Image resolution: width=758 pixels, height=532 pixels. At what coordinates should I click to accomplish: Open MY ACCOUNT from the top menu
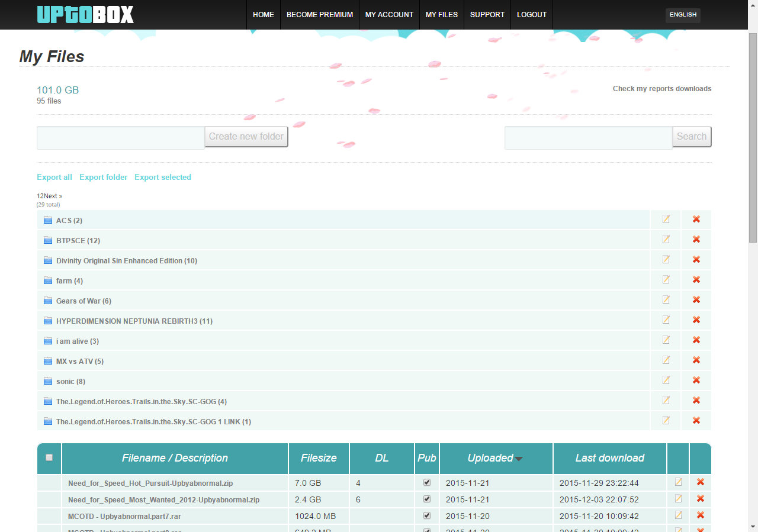coord(390,15)
